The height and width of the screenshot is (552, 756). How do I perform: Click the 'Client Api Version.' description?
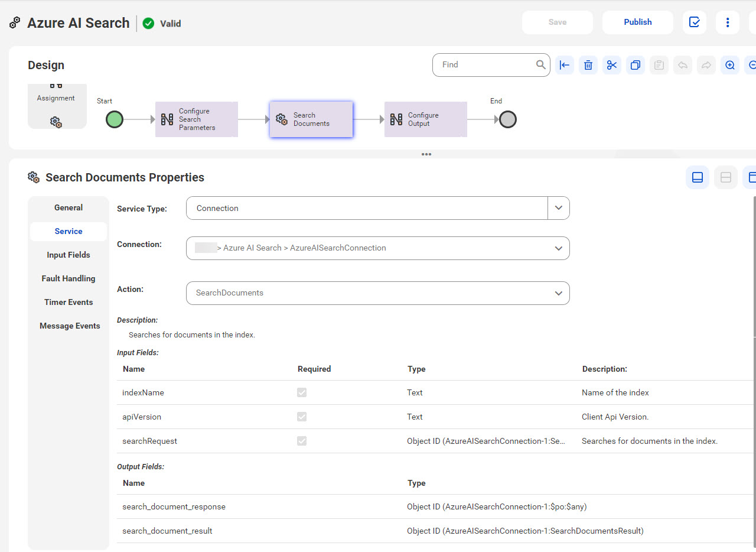click(615, 417)
